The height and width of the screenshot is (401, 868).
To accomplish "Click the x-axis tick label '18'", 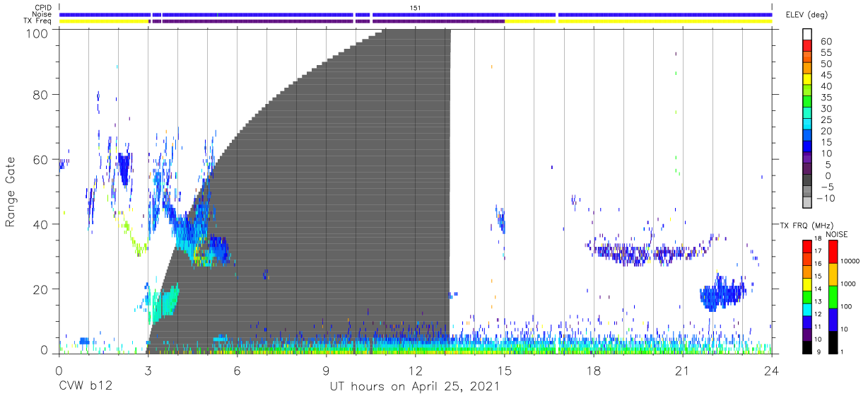I will pos(594,371).
